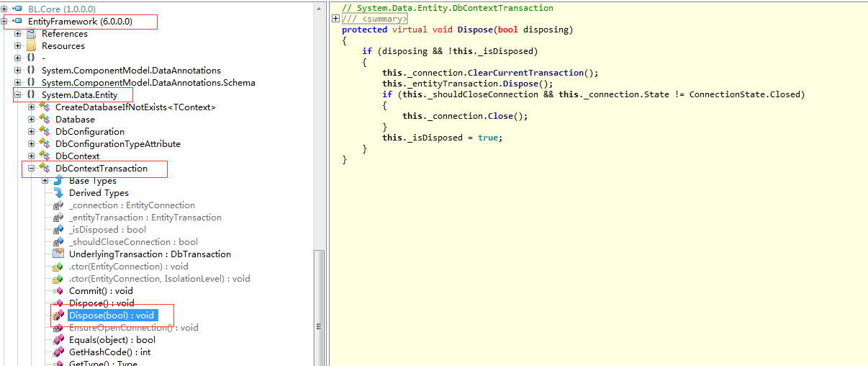Click the DbContext class icon
The width and height of the screenshot is (868, 366).
45,156
